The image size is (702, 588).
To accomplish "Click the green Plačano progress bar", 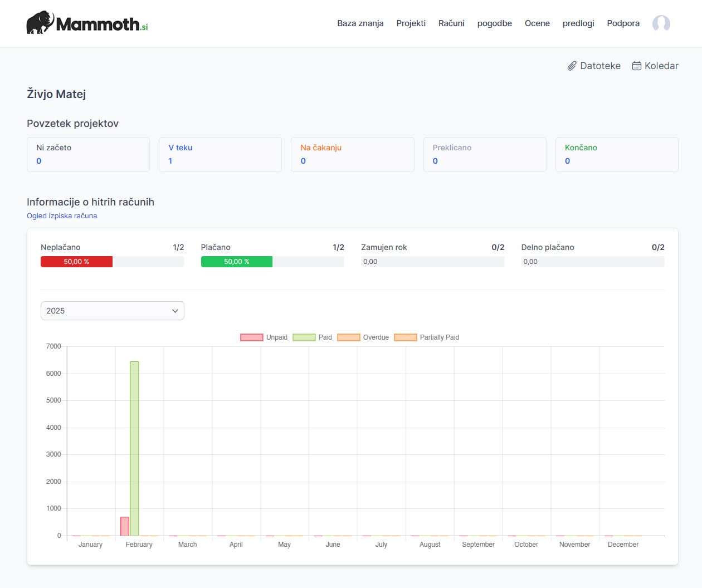I will click(236, 262).
